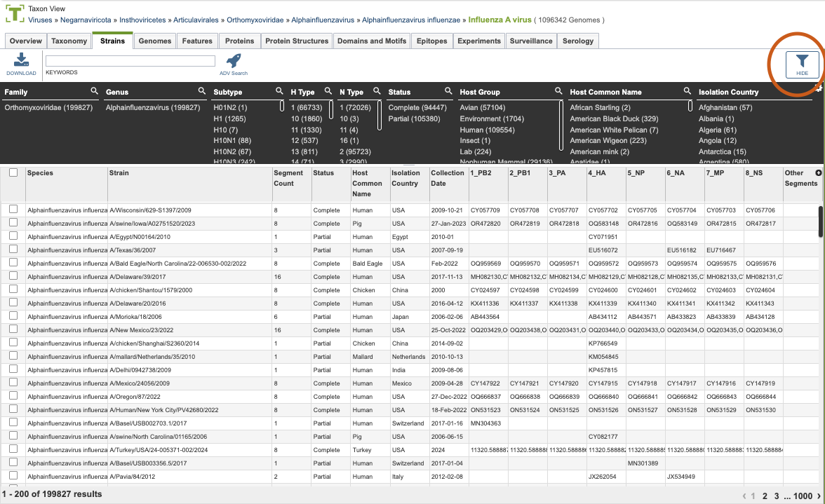825x504 pixels.
Task: Tick checkbox for A/Texas/36/2007 strain
Action: point(13,249)
